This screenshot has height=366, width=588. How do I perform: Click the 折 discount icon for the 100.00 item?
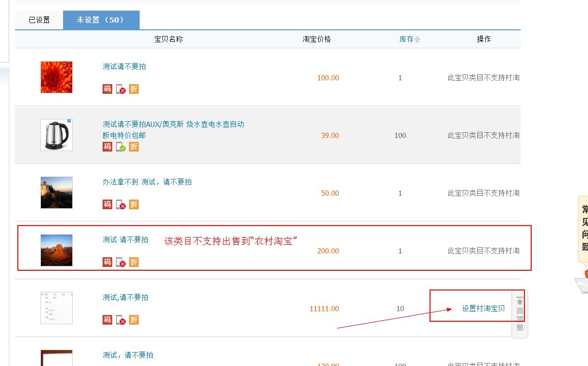[134, 89]
